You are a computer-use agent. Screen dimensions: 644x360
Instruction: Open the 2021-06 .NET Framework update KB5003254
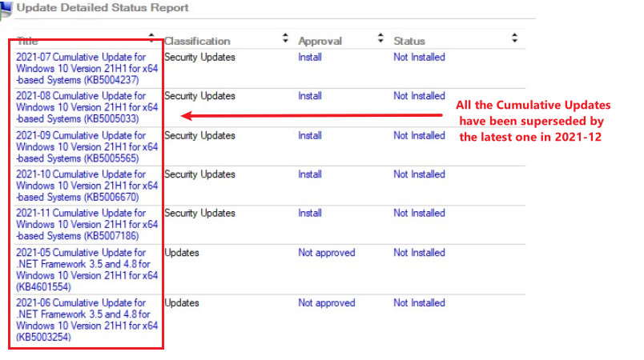coord(87,320)
